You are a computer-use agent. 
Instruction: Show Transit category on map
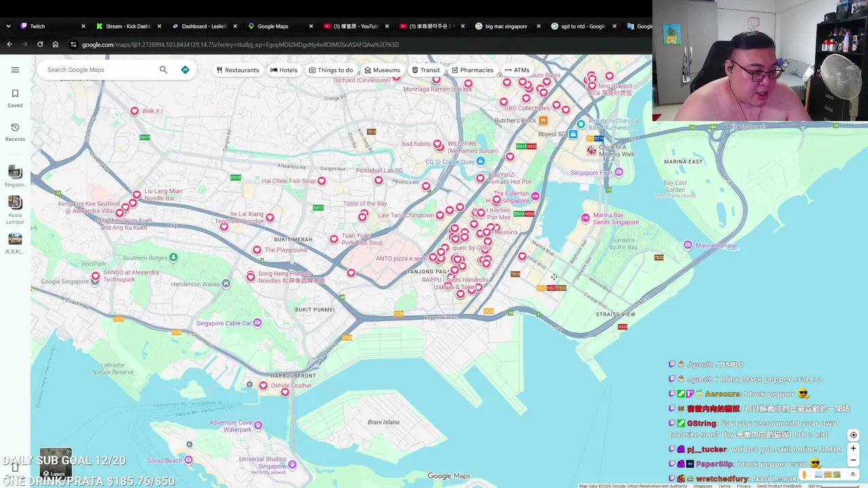426,70
